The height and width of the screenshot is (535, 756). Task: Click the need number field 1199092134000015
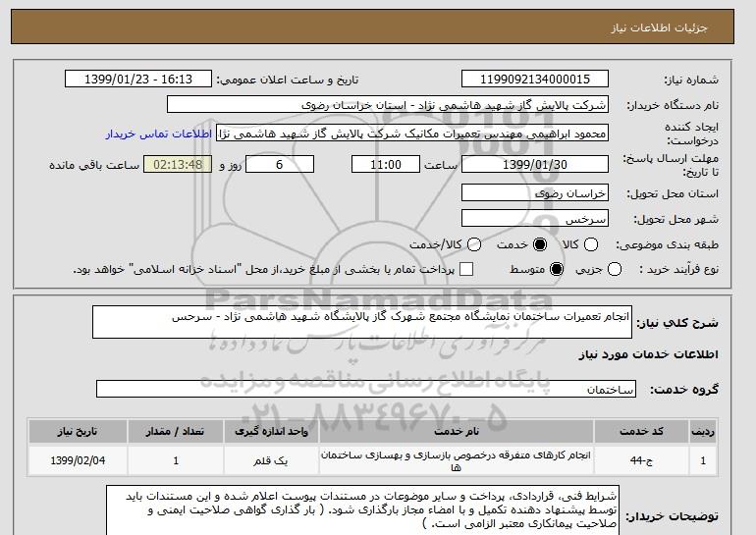point(535,80)
